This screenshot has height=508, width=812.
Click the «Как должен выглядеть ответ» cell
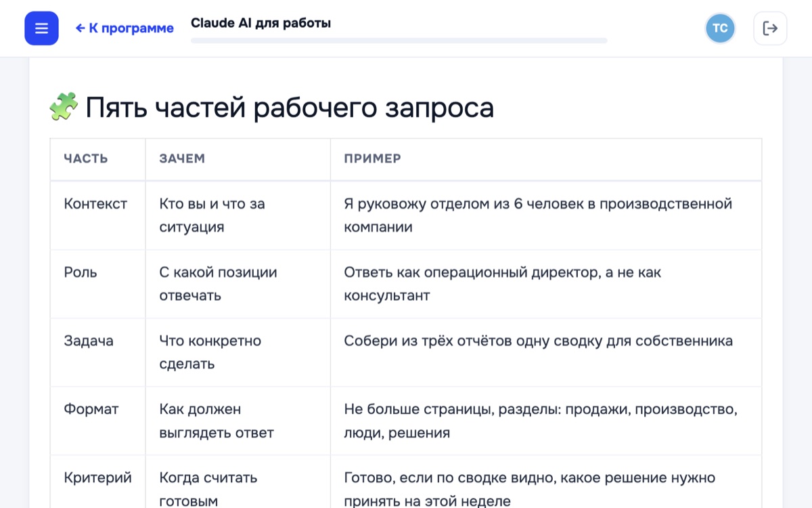(x=238, y=421)
